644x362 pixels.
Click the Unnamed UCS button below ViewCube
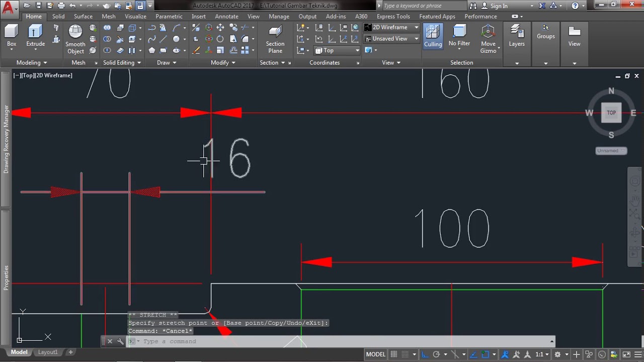(611, 151)
